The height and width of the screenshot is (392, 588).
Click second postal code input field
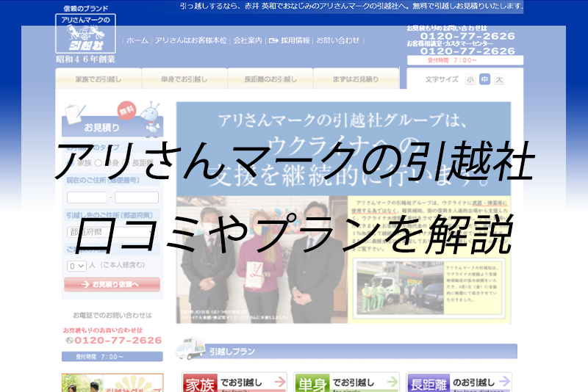(137, 197)
